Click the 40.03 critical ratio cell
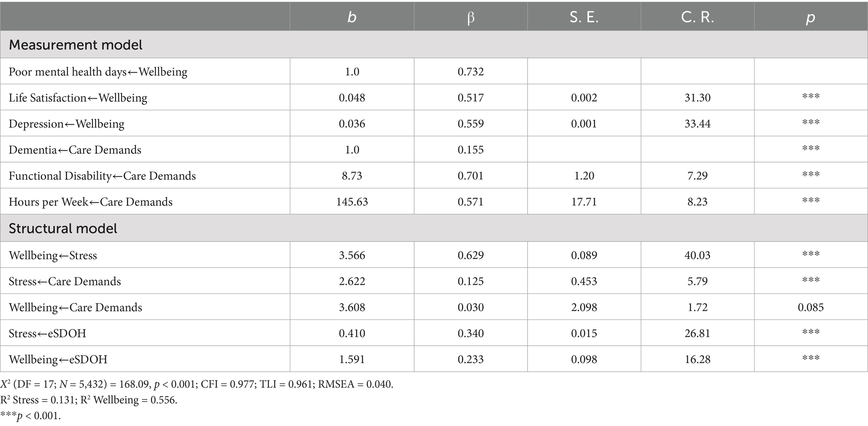Image resolution: width=868 pixels, height=426 pixels. tap(697, 255)
